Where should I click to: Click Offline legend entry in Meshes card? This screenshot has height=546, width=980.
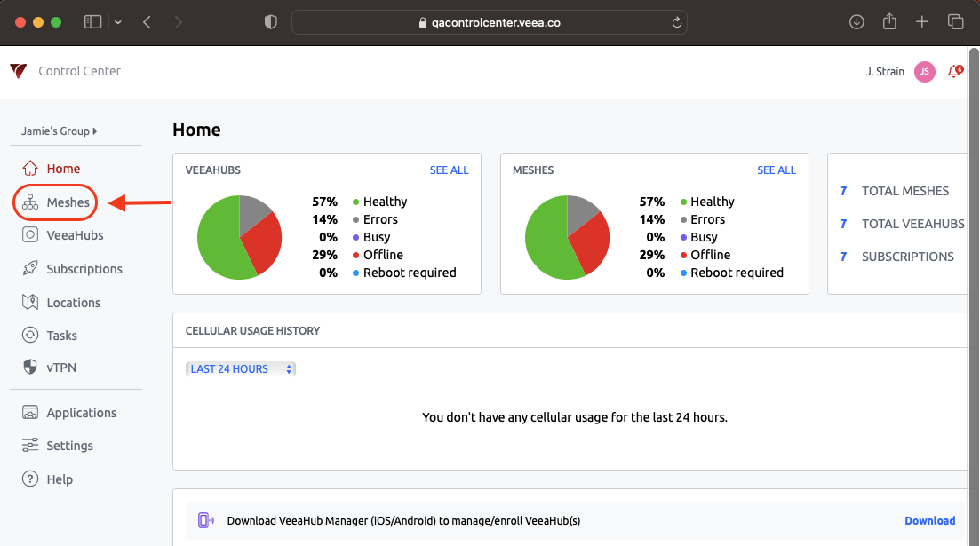[x=705, y=255]
